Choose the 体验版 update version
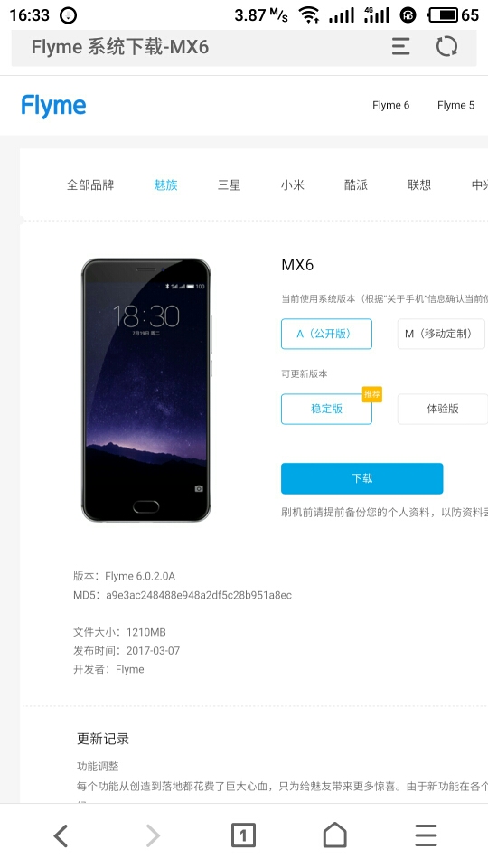 [x=443, y=409]
